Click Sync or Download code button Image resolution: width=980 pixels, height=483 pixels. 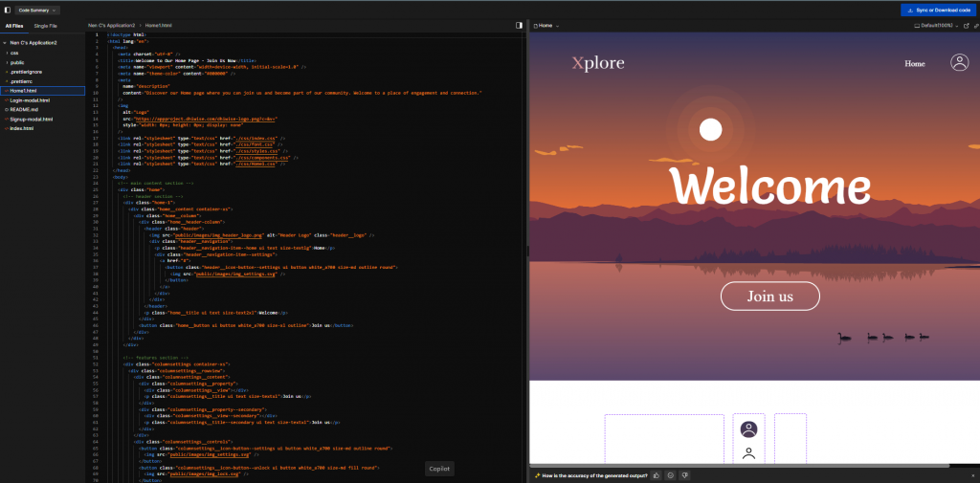click(939, 10)
